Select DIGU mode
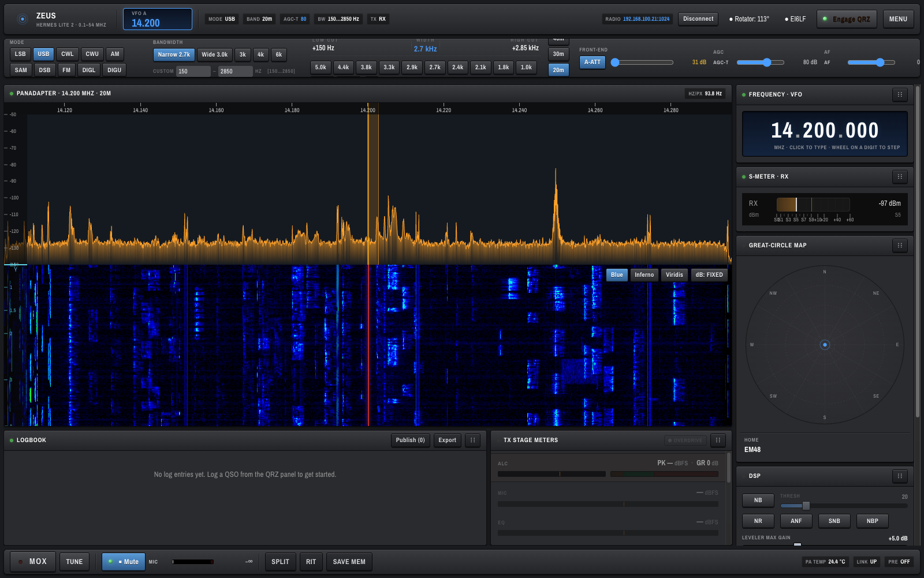This screenshot has width=924, height=578. [x=114, y=71]
